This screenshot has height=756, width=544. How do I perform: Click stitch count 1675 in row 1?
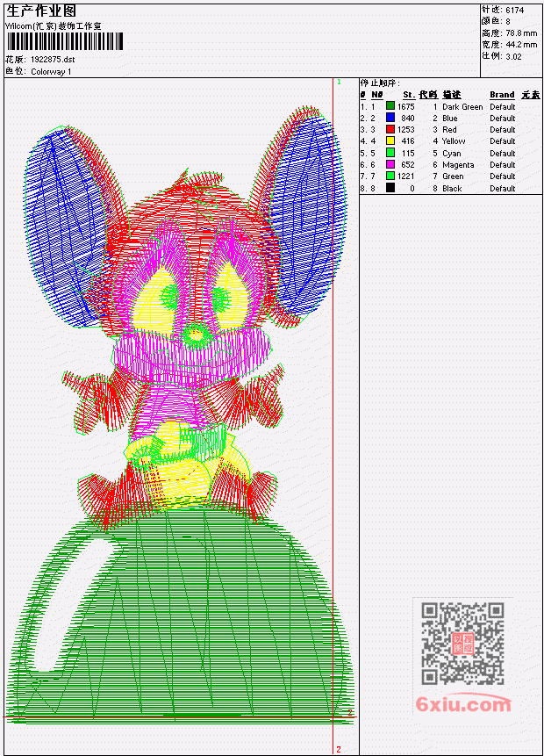click(405, 106)
